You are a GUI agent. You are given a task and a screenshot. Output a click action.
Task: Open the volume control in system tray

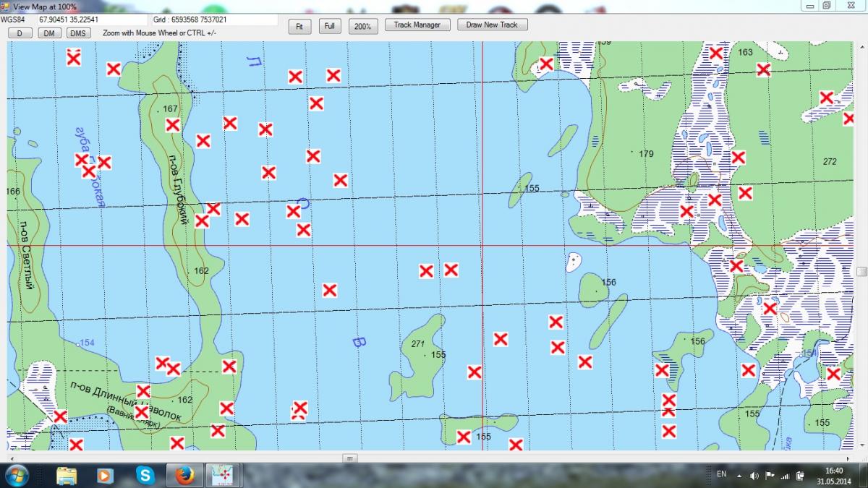754,475
